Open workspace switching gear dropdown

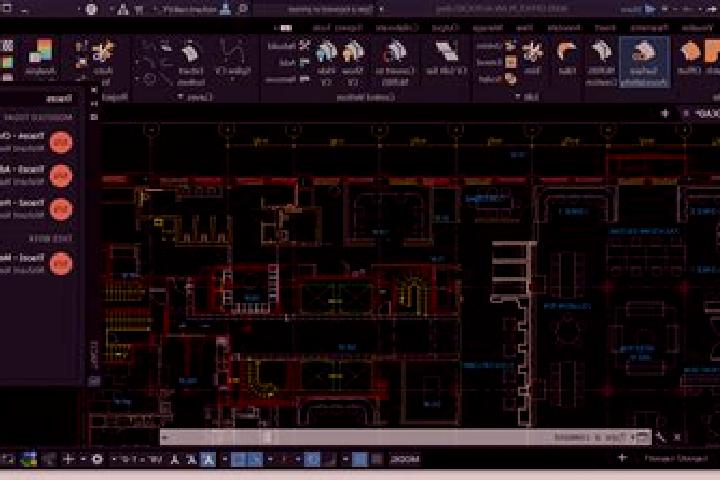click(x=97, y=459)
